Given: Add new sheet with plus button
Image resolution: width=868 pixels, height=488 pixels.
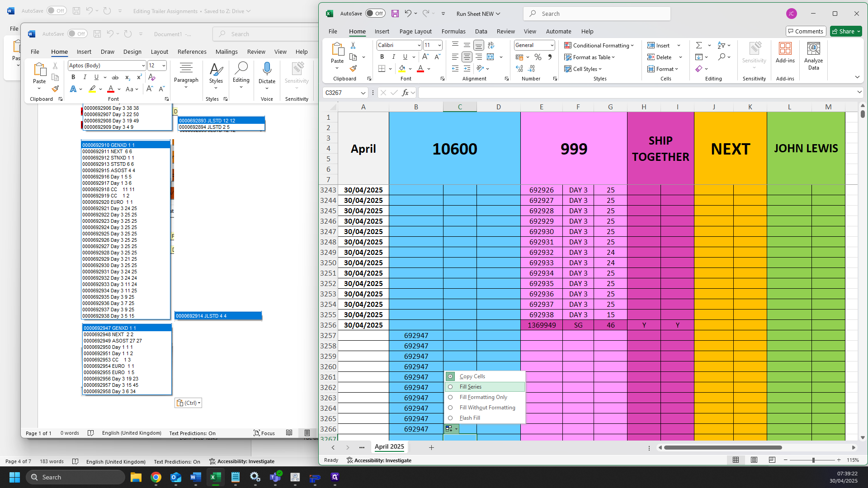Looking at the screenshot, I should click(431, 447).
